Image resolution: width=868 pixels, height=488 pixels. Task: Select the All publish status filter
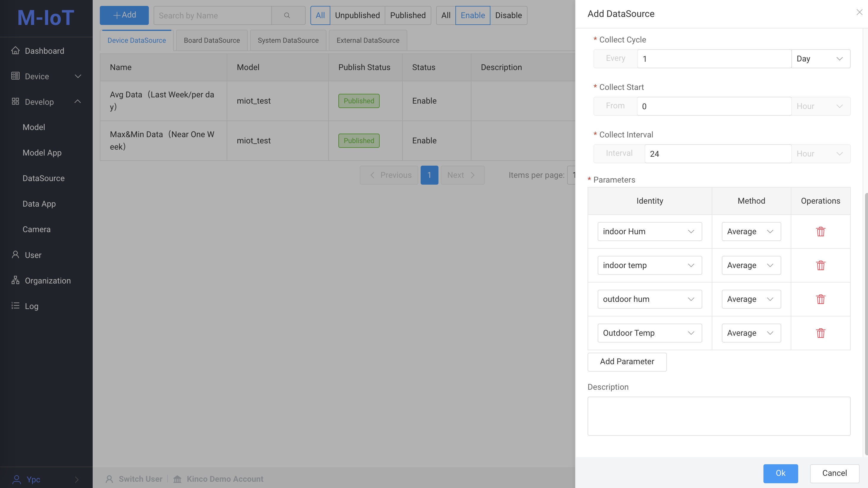pos(320,15)
